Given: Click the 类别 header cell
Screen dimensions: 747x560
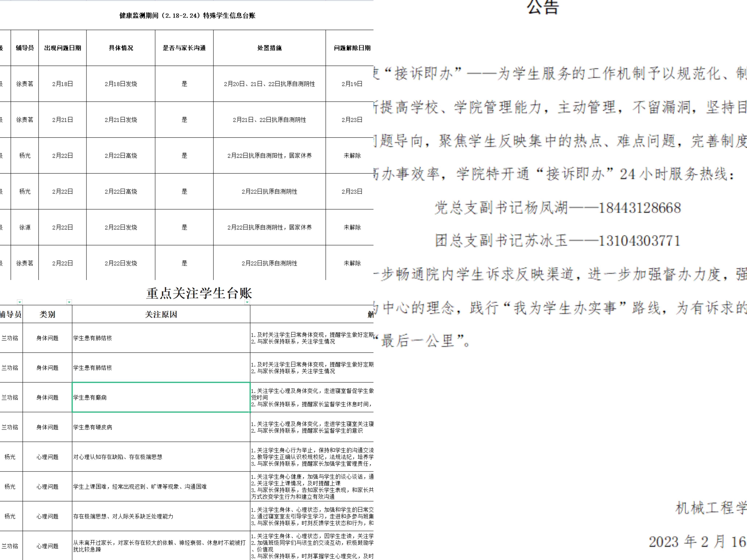Looking at the screenshot, I should tap(47, 314).
